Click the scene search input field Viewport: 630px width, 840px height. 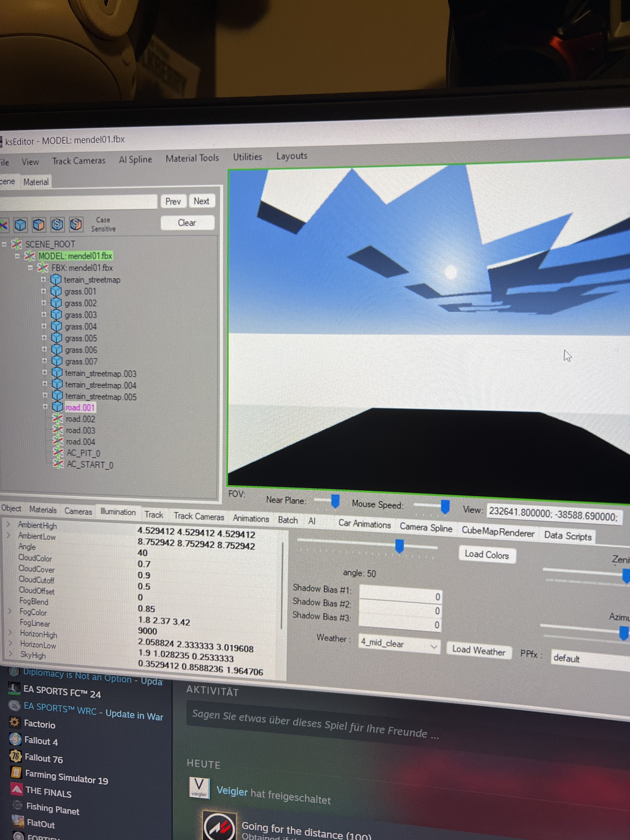(x=79, y=202)
